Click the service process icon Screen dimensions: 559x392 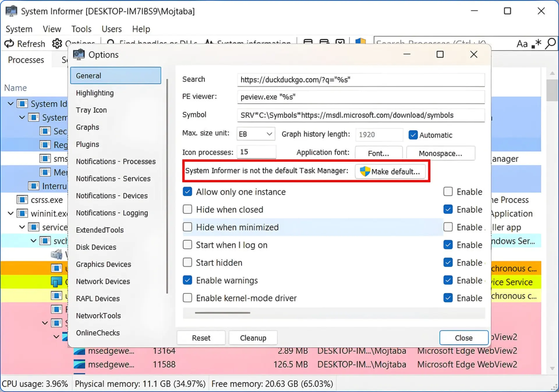click(x=33, y=227)
